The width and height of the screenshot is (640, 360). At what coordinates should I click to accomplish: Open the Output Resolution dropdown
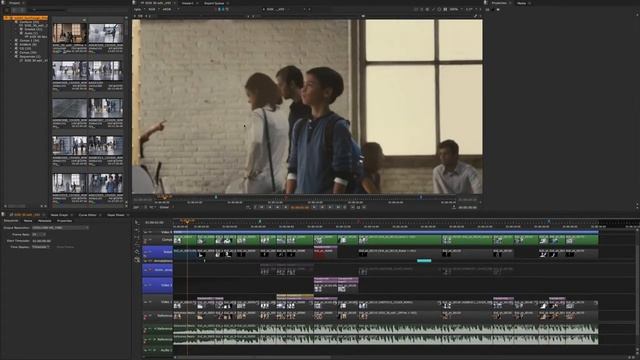coord(60,228)
